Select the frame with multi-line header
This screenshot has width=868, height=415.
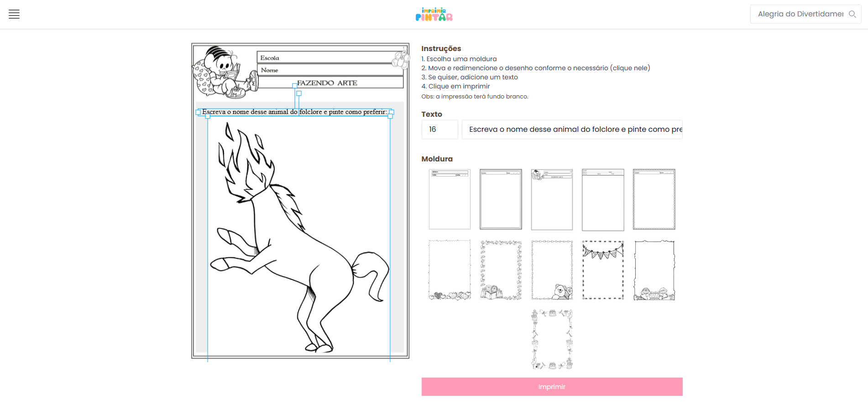coord(603,199)
